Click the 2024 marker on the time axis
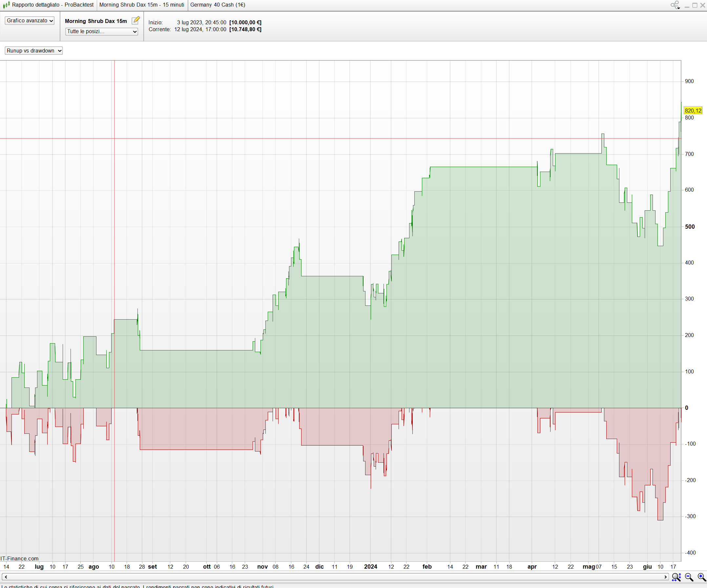This screenshot has height=588, width=707. (x=370, y=566)
